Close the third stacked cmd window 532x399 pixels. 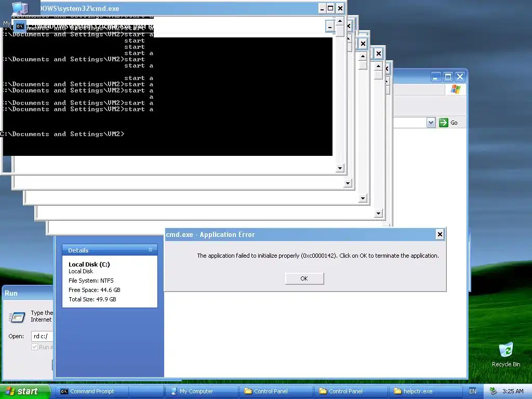[x=363, y=44]
